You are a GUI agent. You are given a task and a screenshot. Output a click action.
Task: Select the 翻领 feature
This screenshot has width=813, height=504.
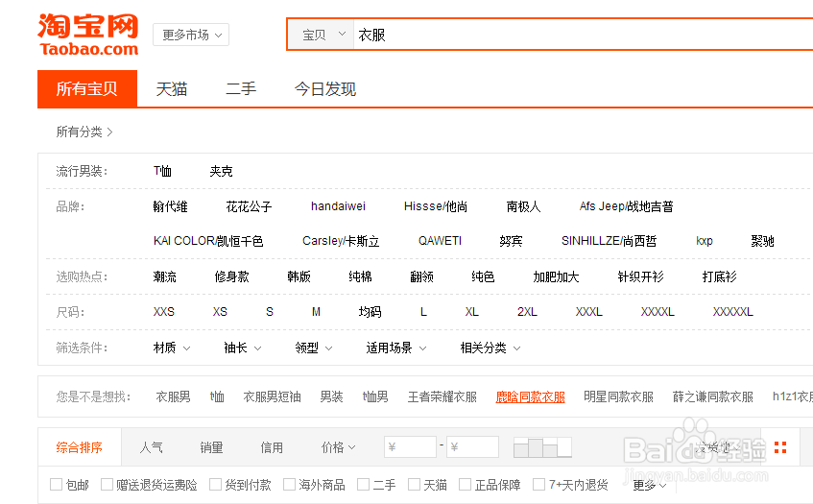tap(422, 276)
